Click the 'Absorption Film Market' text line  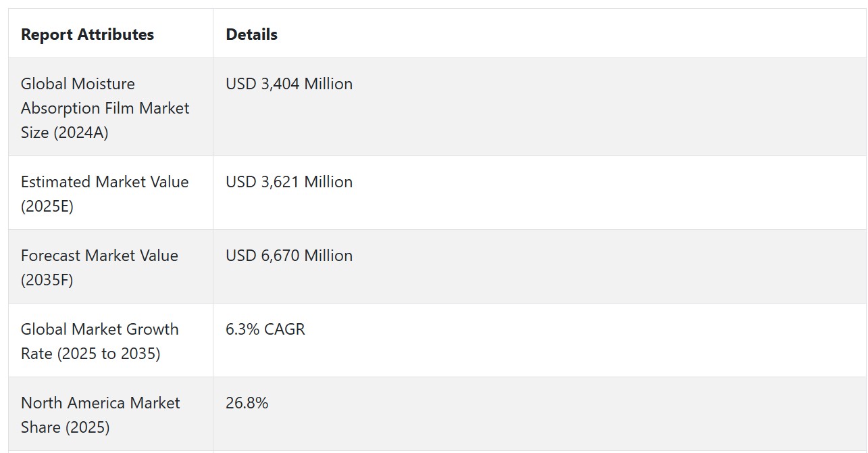click(x=105, y=108)
